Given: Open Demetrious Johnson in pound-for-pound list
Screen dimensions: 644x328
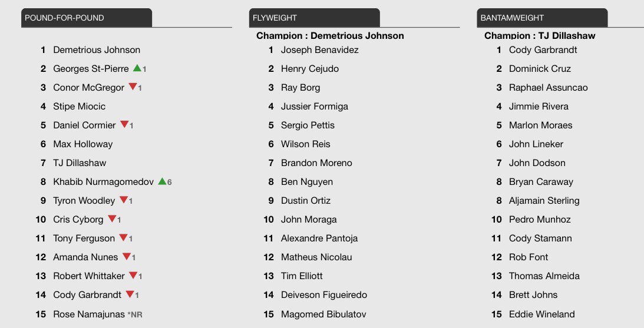Looking at the screenshot, I should 97,49.
